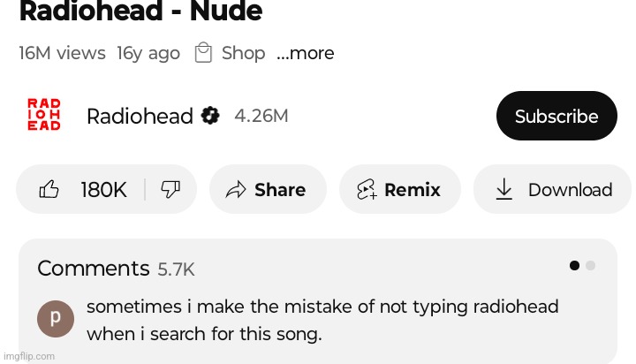Subscribe to the Radiohead channel
The width and height of the screenshot is (636, 364).
click(x=556, y=116)
